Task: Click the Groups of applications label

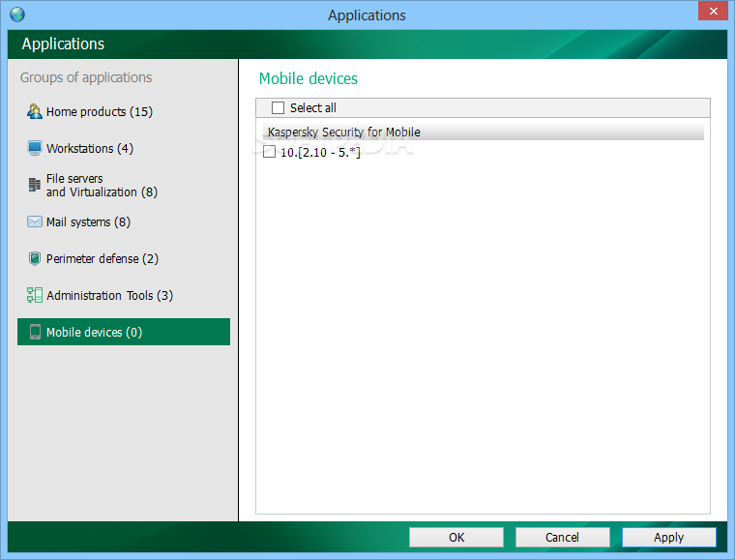Action: (x=86, y=77)
